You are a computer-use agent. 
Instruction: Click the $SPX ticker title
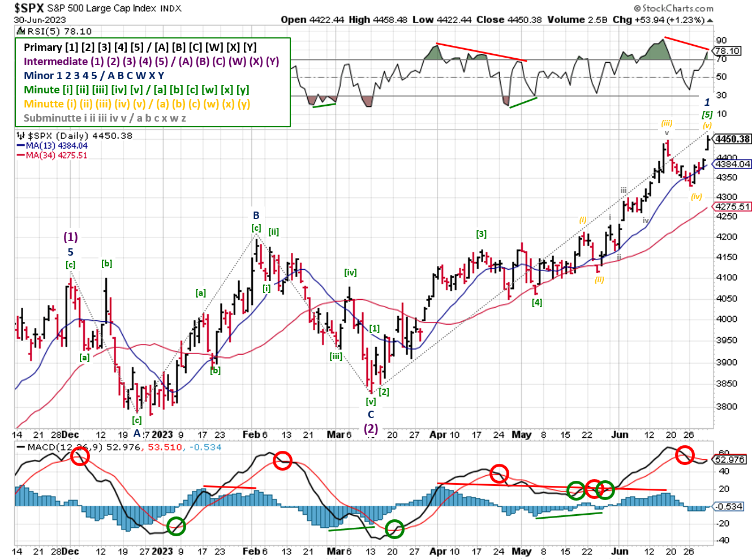pyautogui.click(x=29, y=8)
